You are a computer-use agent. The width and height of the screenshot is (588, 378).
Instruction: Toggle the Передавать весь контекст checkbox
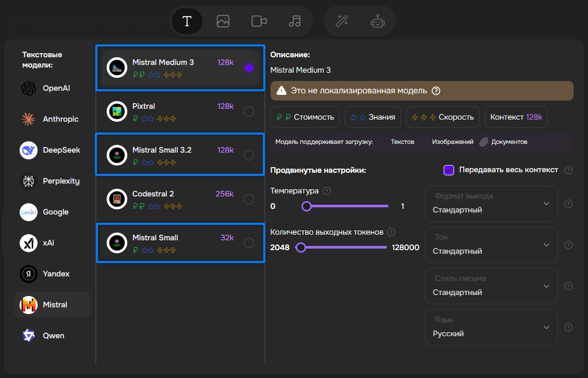click(449, 170)
